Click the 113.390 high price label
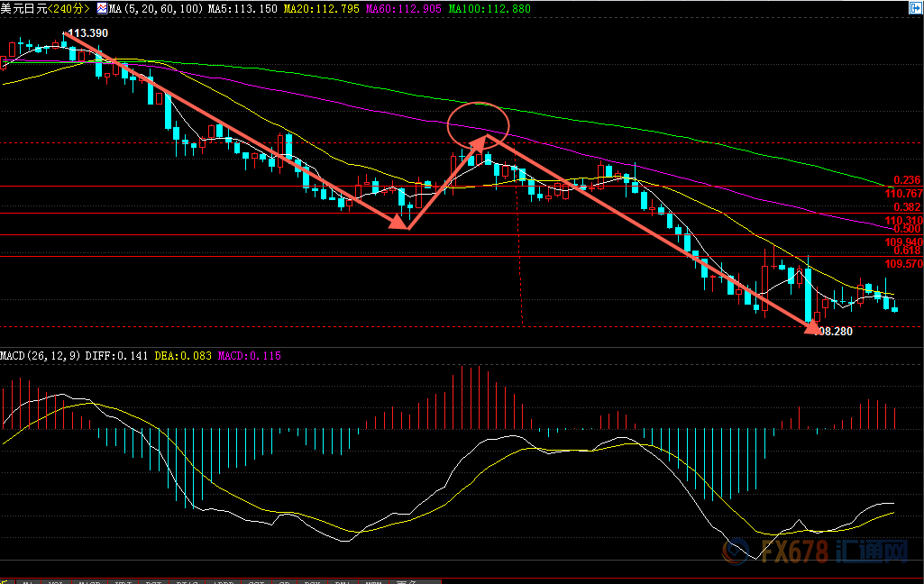This screenshot has width=924, height=584. 87,33
